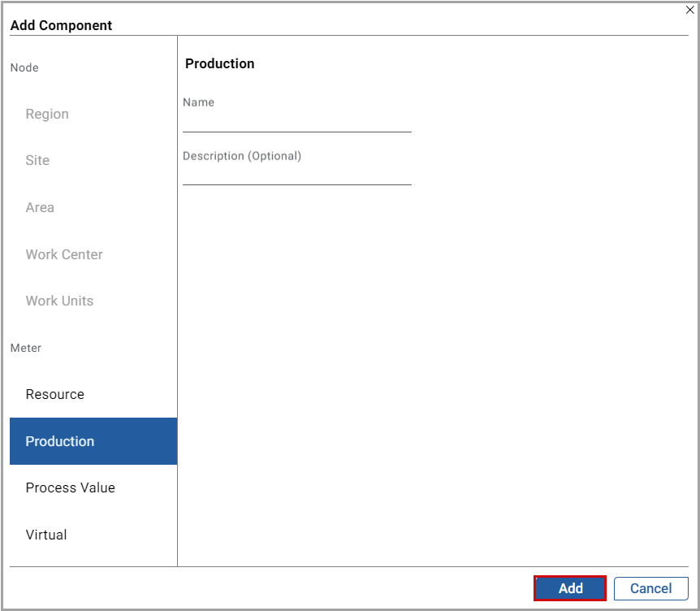
Task: Close the Add Component dialog with X
Action: pos(689,10)
